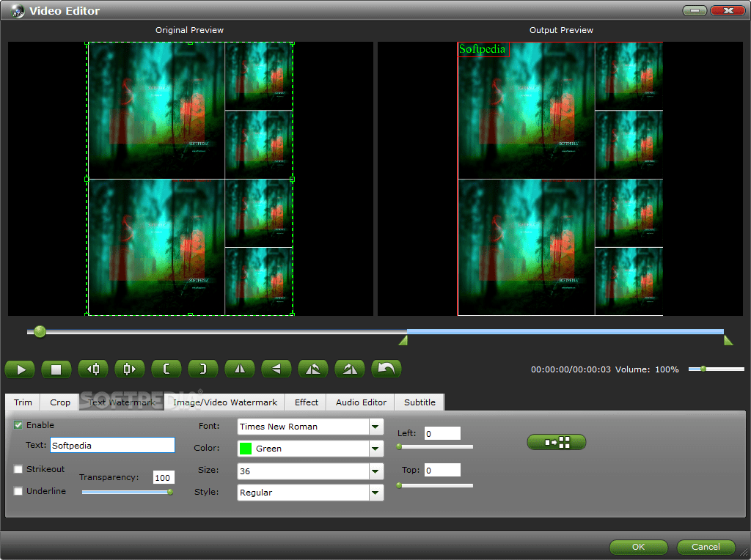Open the Color dropdown arrow
Viewport: 751px width, 560px height.
click(x=376, y=449)
